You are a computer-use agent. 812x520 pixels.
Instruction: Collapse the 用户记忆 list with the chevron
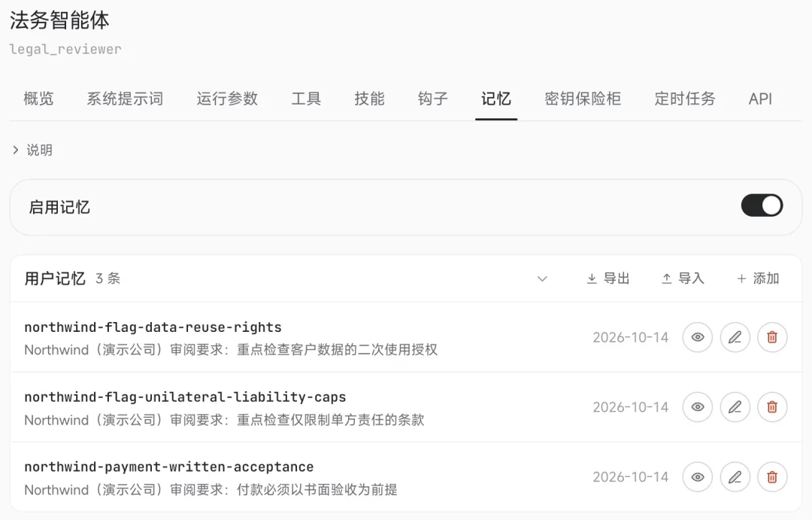pos(542,279)
